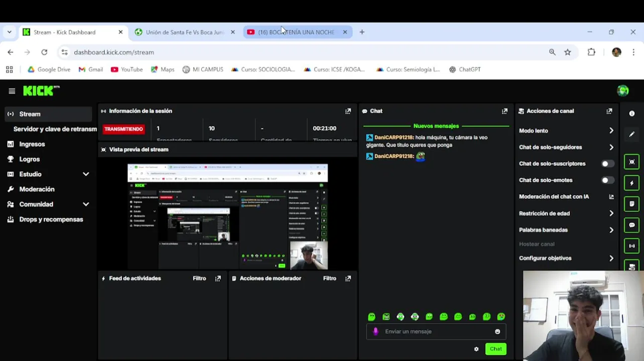The image size is (644, 361).
Task: Open Google Drive bookmark
Action: (49, 70)
